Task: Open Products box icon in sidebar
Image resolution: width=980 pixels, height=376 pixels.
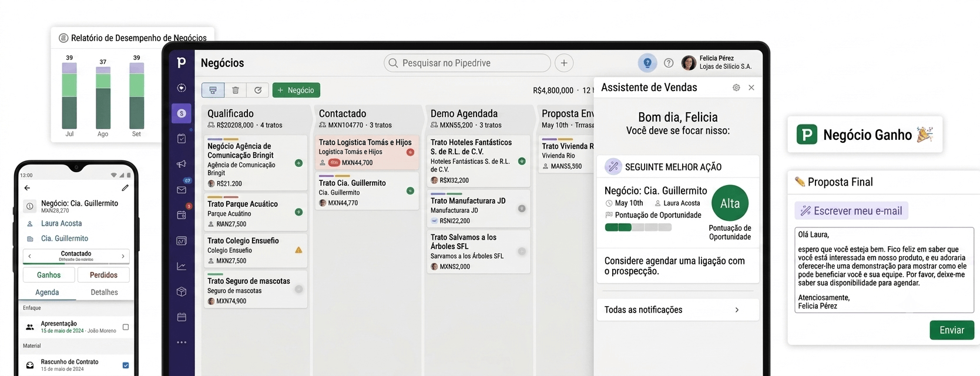Action: click(x=182, y=291)
